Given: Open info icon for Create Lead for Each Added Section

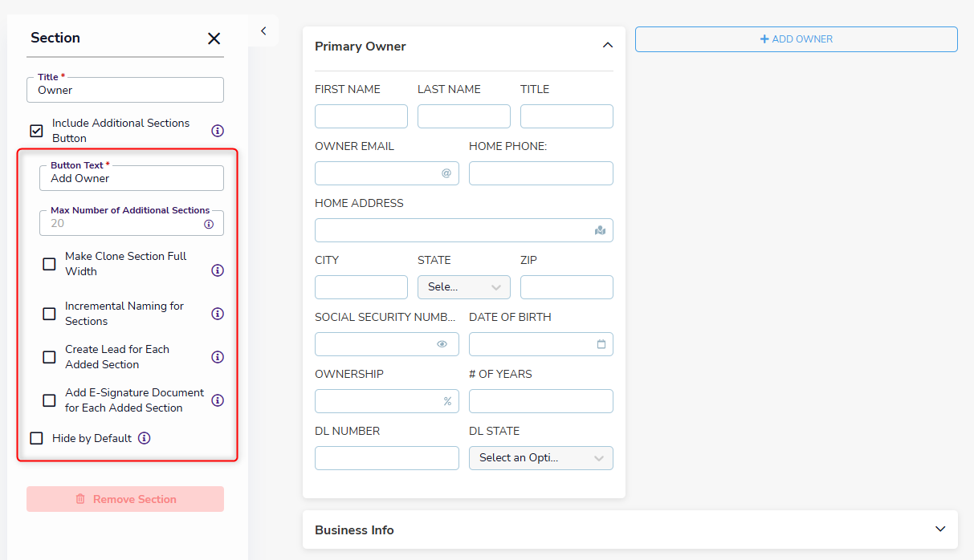Looking at the screenshot, I should point(217,357).
